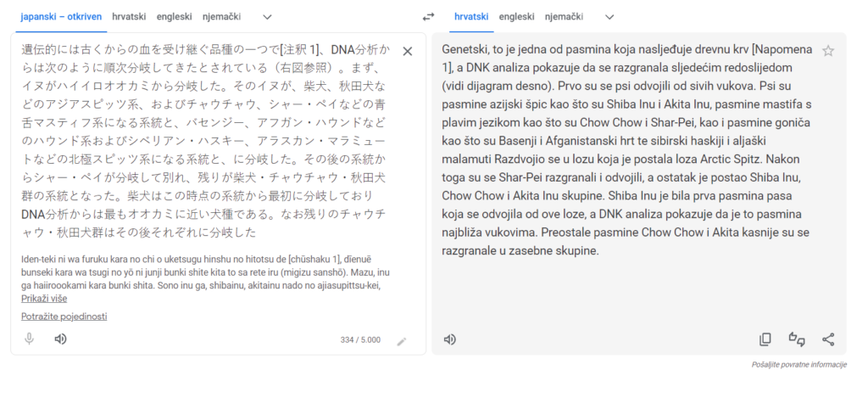Expand the source language list
The width and height of the screenshot is (868, 398).
(x=267, y=16)
